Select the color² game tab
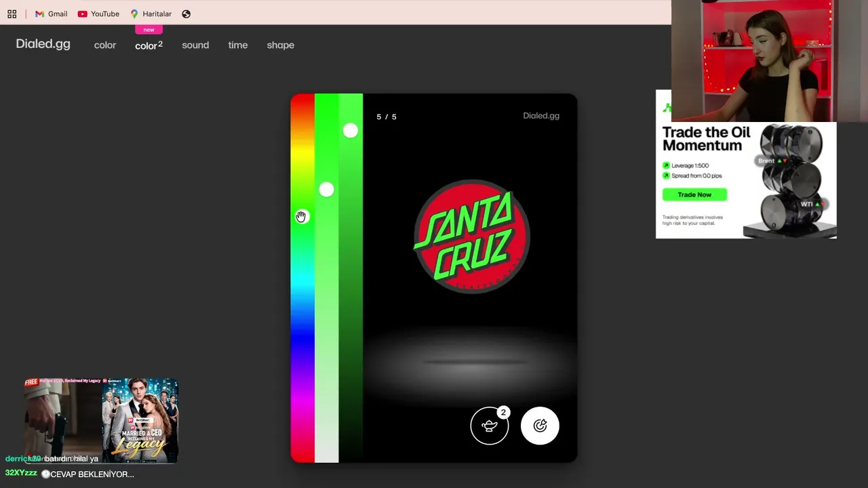Screen dimensions: 868x488 tap(149, 45)
